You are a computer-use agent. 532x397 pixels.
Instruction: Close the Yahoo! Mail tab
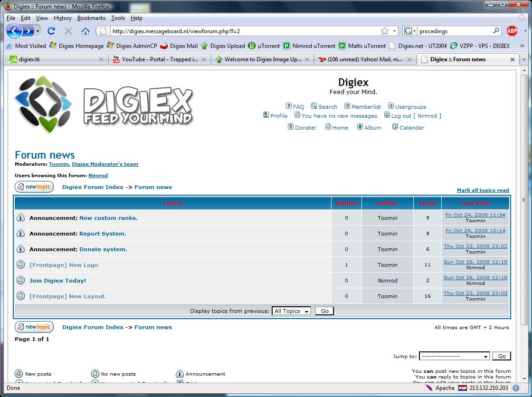pos(409,59)
